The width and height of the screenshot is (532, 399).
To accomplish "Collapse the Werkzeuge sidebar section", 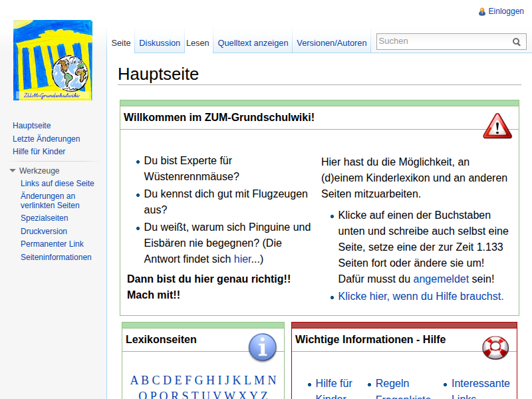I will 12,170.
